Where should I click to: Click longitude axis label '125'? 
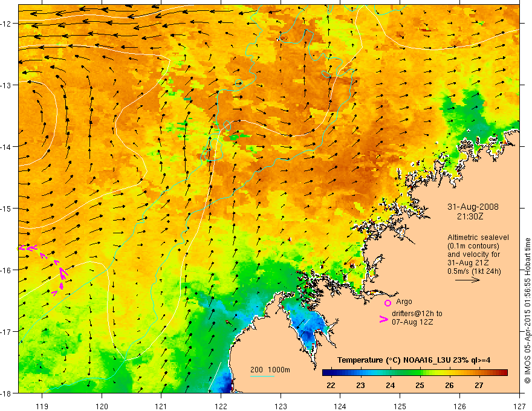click(400, 406)
